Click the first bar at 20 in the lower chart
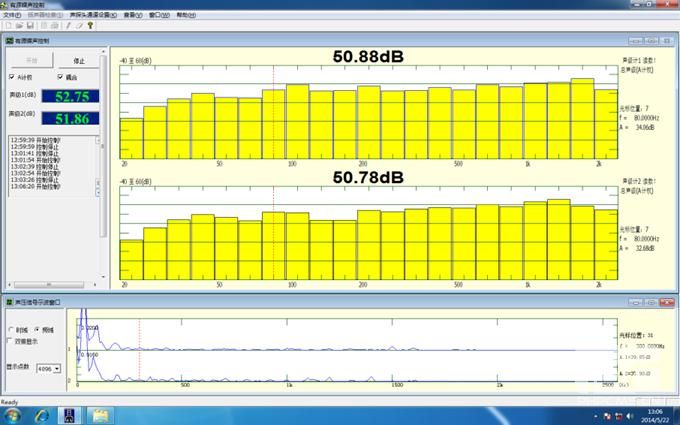 point(131,260)
